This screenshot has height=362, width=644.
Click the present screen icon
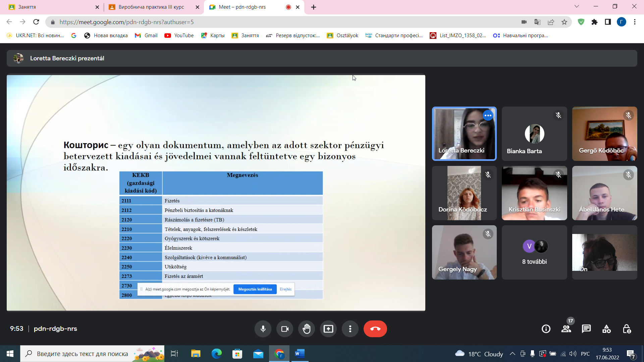[x=328, y=329]
